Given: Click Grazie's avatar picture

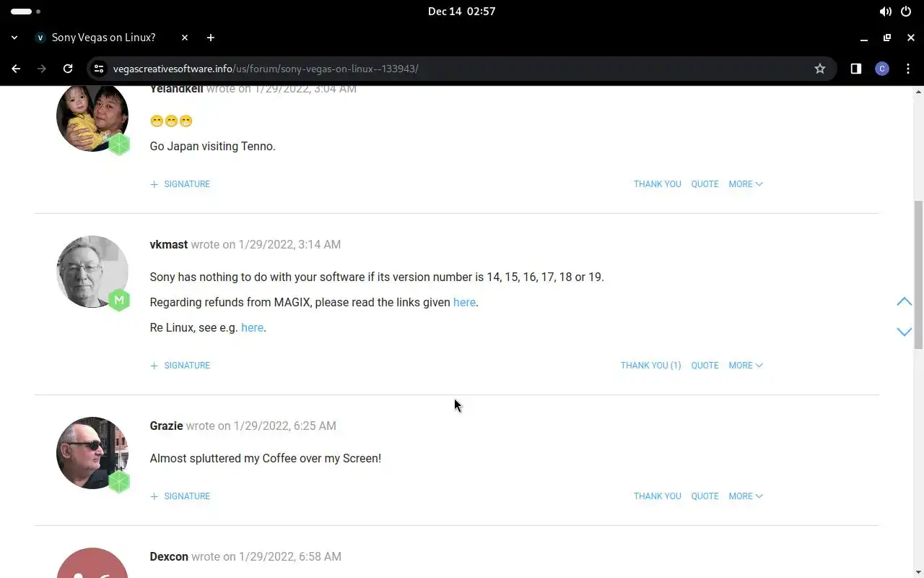Looking at the screenshot, I should 92,453.
